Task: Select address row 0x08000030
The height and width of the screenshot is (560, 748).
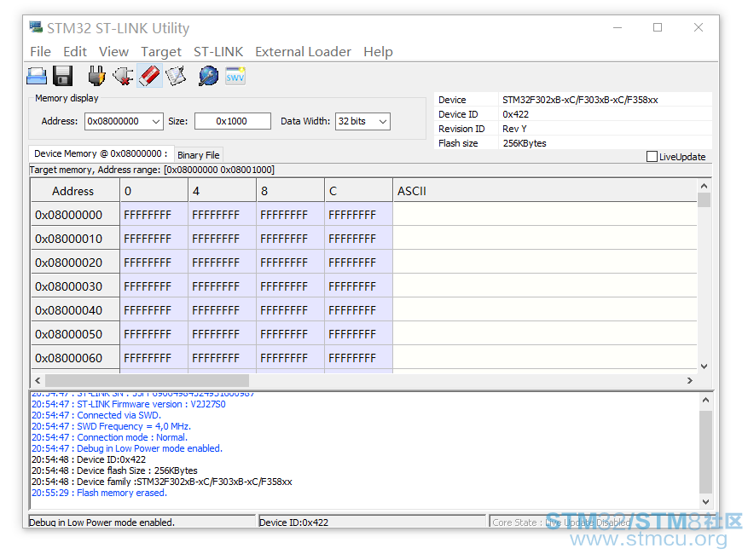Action: click(x=75, y=286)
